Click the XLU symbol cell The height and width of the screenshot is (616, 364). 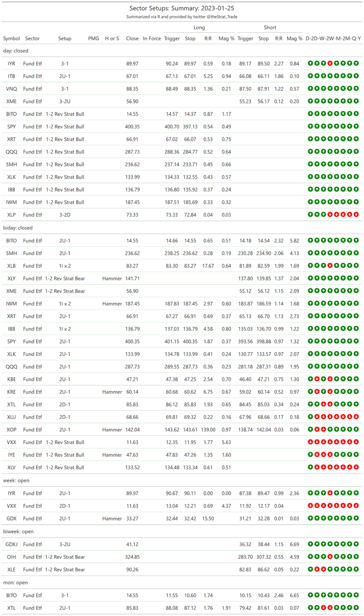[11, 417]
